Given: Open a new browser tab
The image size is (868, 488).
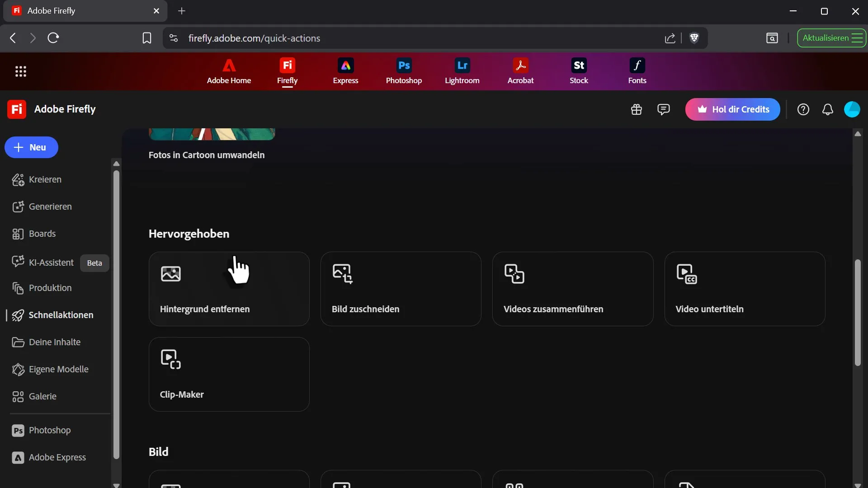Looking at the screenshot, I should tap(182, 11).
